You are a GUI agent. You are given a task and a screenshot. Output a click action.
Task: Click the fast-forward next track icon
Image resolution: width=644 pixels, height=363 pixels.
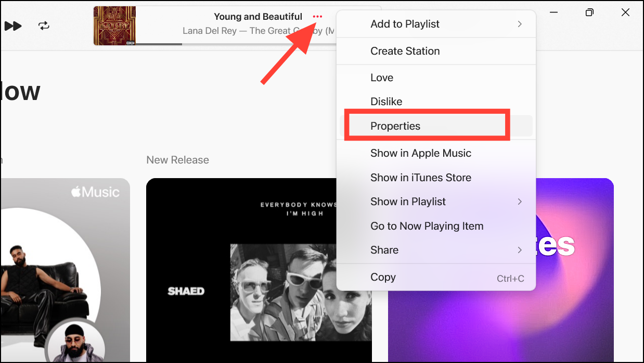tap(13, 26)
